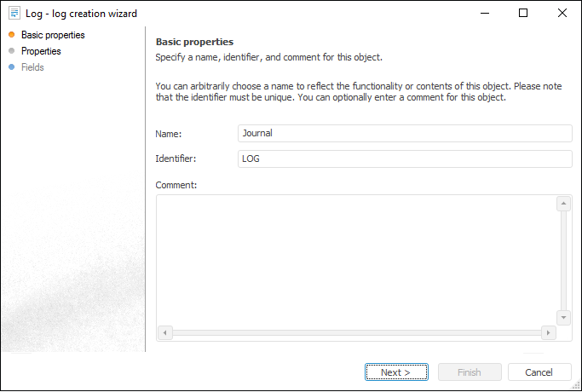Cancel the log creation wizard
582x392 pixels.
[539, 372]
